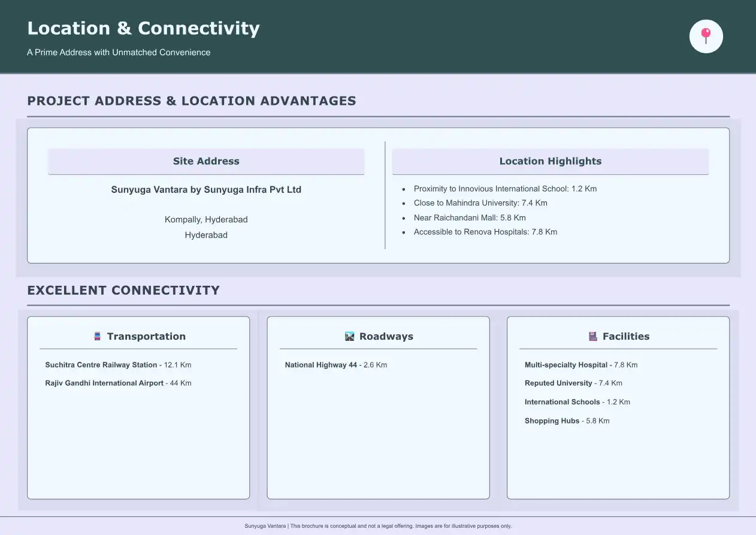Click Multi-specialty Hospital distance entry

(x=580, y=365)
